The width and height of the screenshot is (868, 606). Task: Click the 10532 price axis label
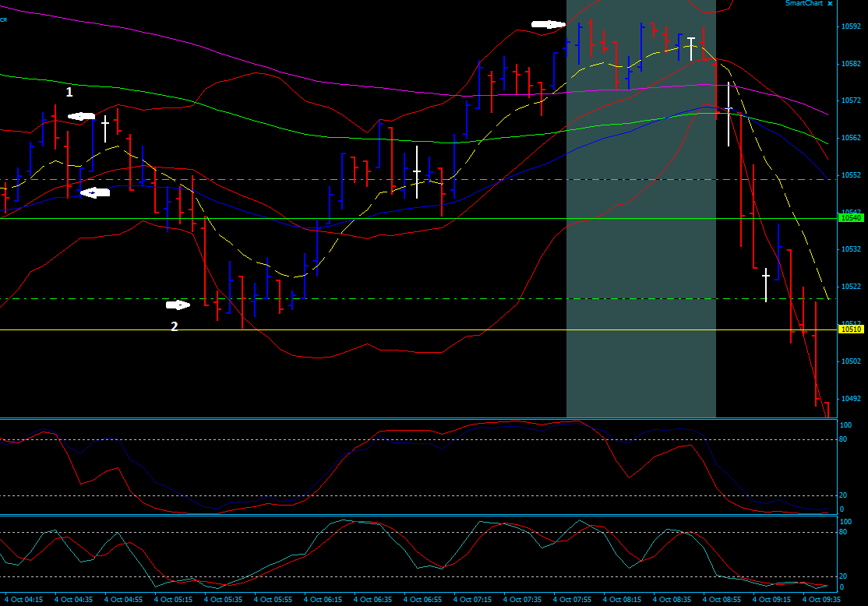(x=851, y=249)
